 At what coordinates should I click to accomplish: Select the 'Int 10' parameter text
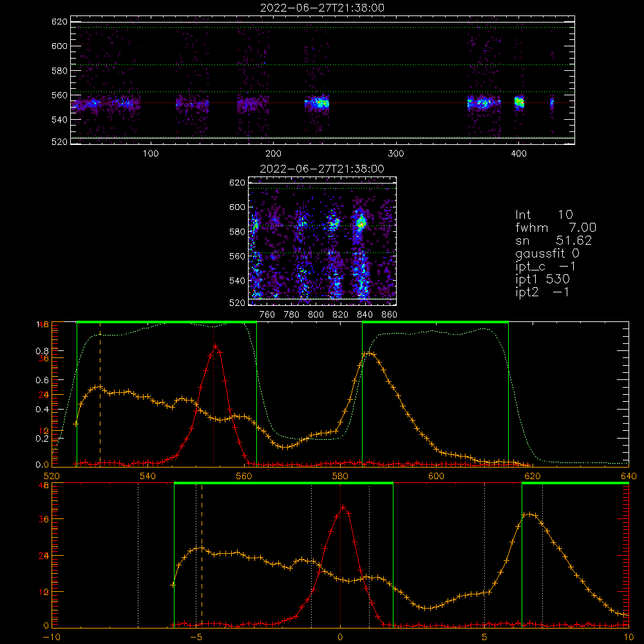pos(544,214)
